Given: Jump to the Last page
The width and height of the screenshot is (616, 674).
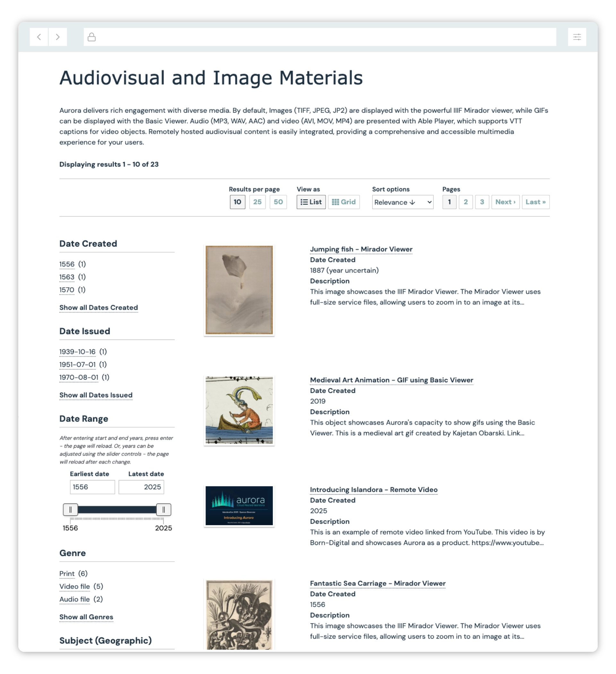Looking at the screenshot, I should (536, 202).
